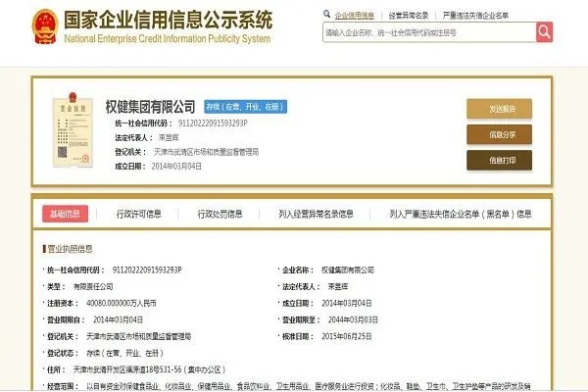Click the 登记机关 value in the license details
Image resolution: width=588 pixels, height=392 pixels.
pyautogui.click(x=139, y=336)
